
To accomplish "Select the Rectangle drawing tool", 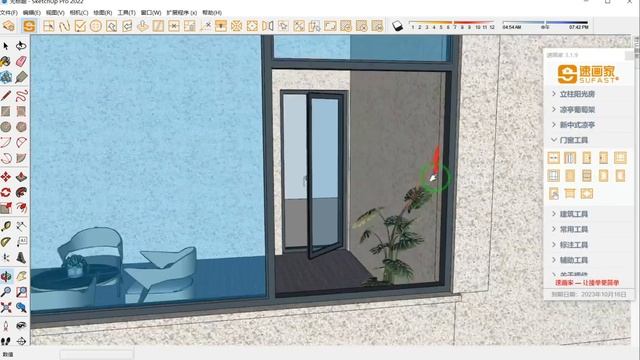I will coord(6,111).
